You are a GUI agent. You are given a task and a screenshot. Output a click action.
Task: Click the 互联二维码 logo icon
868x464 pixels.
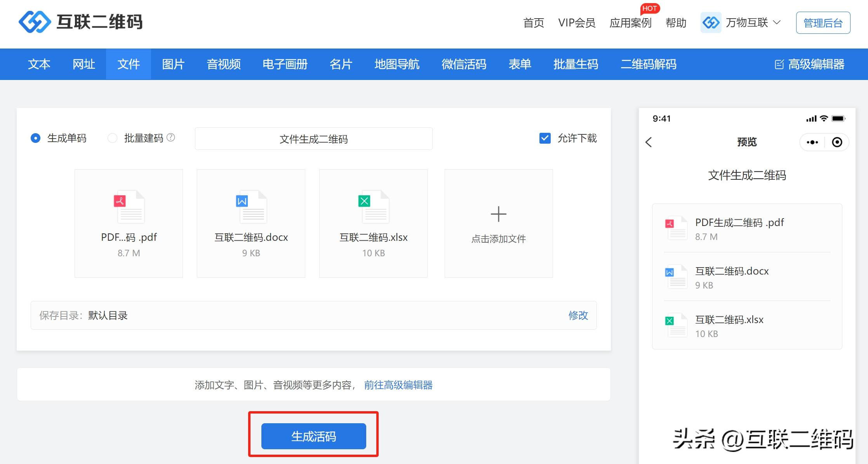point(35,22)
